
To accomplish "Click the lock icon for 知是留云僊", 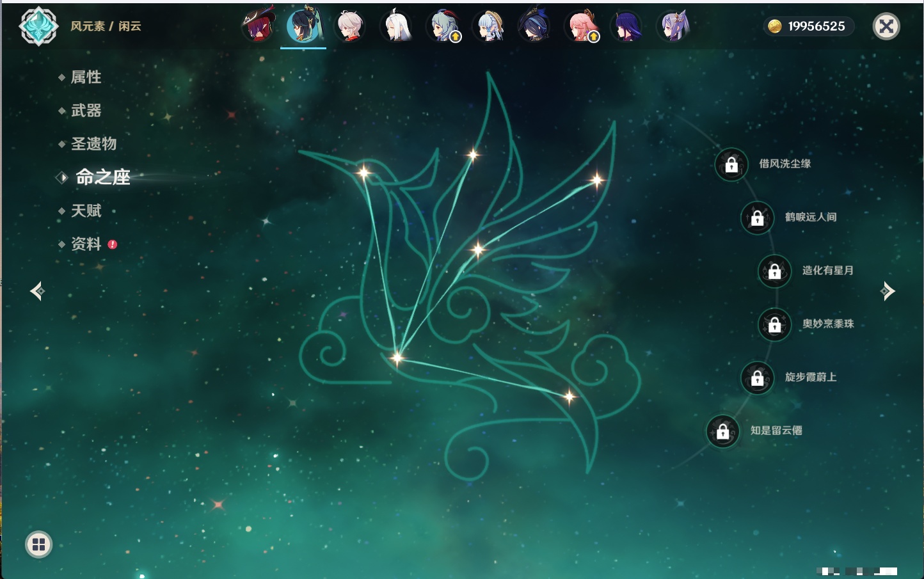I will pyautogui.click(x=723, y=431).
